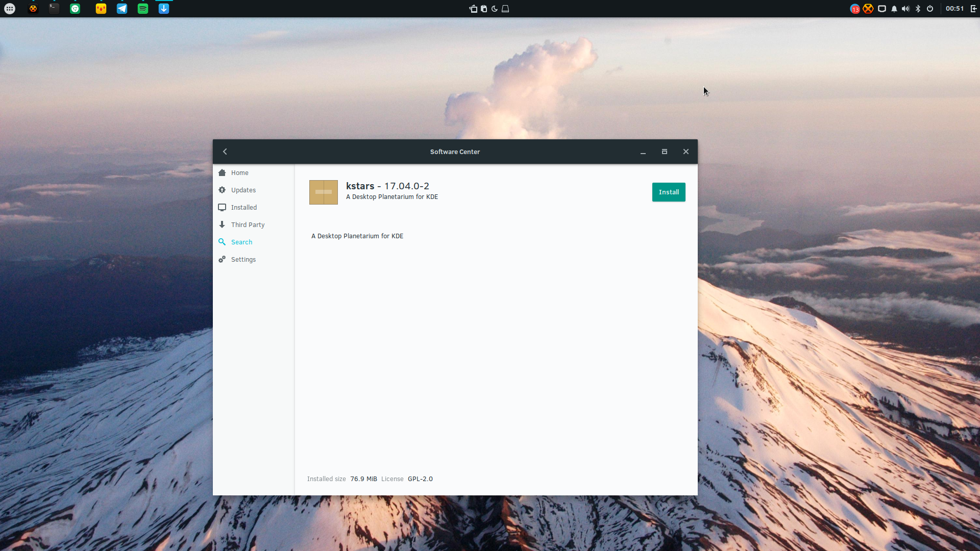This screenshot has width=980, height=551.
Task: Open the green Chromium browser panel icon
Action: tap(75, 9)
